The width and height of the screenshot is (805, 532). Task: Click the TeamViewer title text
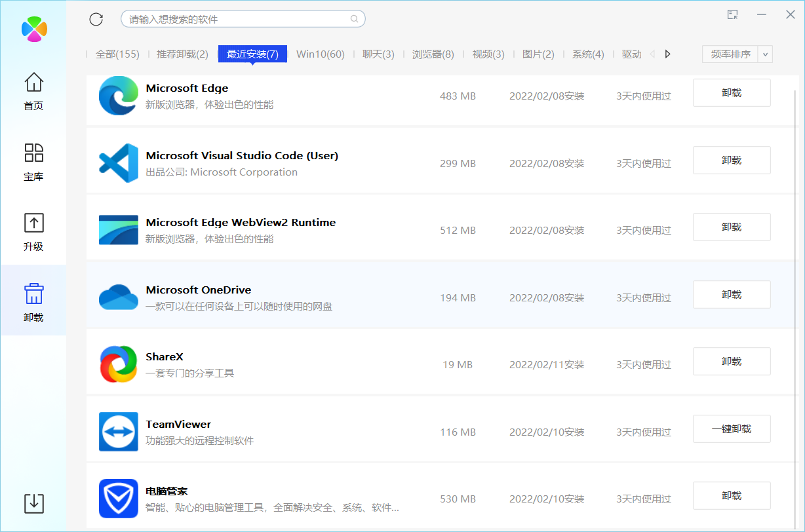[178, 425]
